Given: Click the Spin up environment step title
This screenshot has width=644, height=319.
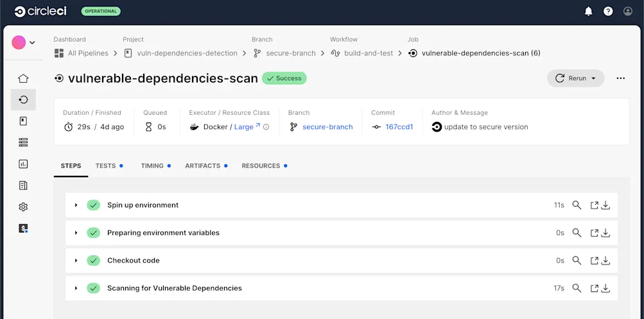Looking at the screenshot, I should pos(143,205).
